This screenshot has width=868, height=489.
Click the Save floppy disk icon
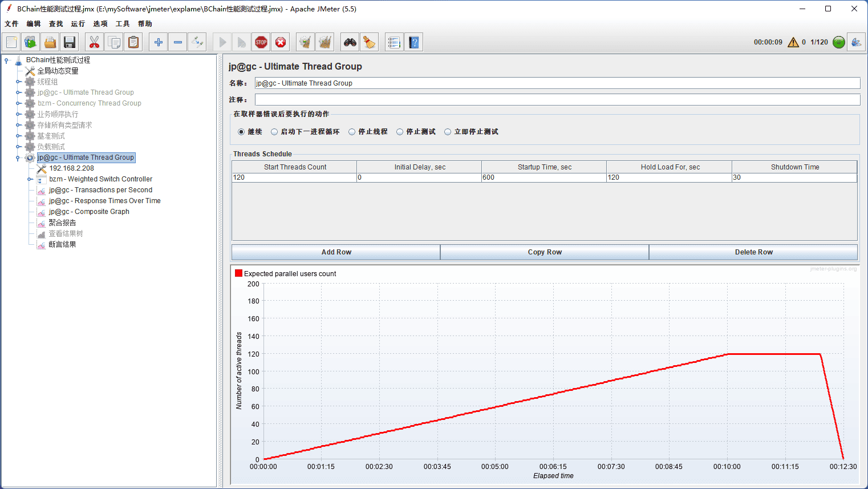tap(70, 42)
